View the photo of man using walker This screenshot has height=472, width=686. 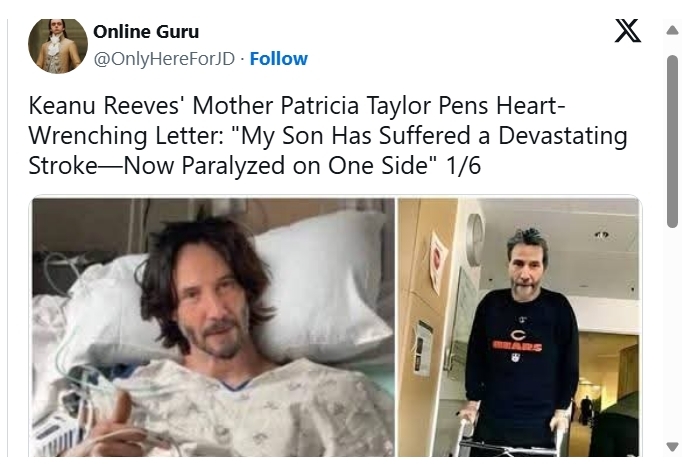click(518, 327)
